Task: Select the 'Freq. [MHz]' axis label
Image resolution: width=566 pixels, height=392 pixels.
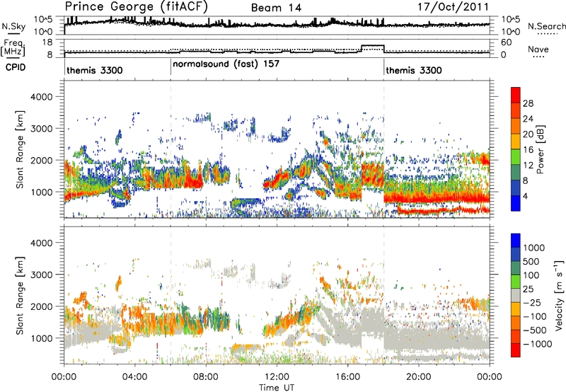Action: pos(13,48)
